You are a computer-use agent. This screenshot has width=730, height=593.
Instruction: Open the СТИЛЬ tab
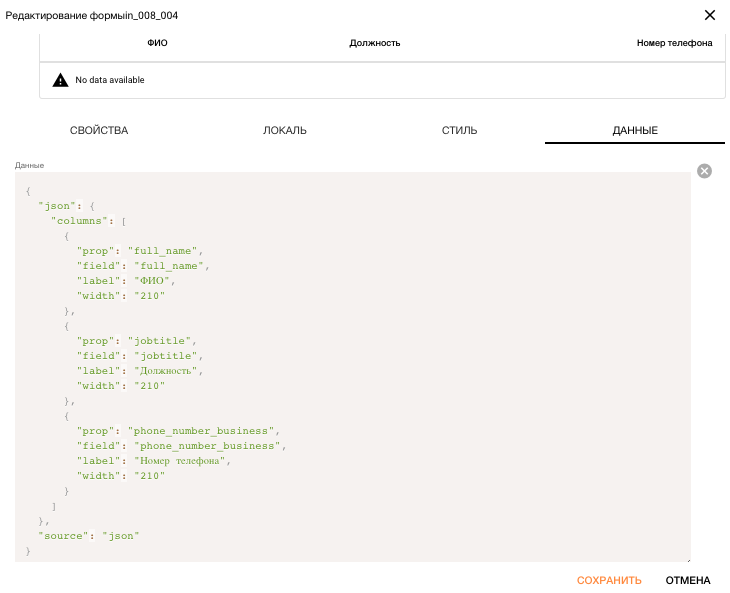[x=459, y=130]
